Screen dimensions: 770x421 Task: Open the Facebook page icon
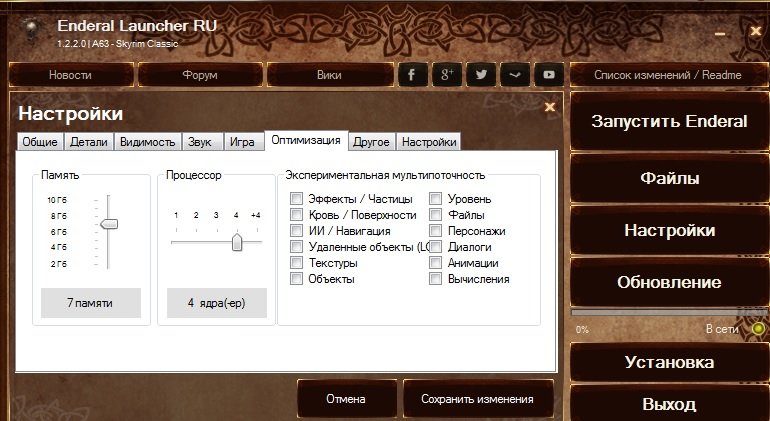point(412,75)
